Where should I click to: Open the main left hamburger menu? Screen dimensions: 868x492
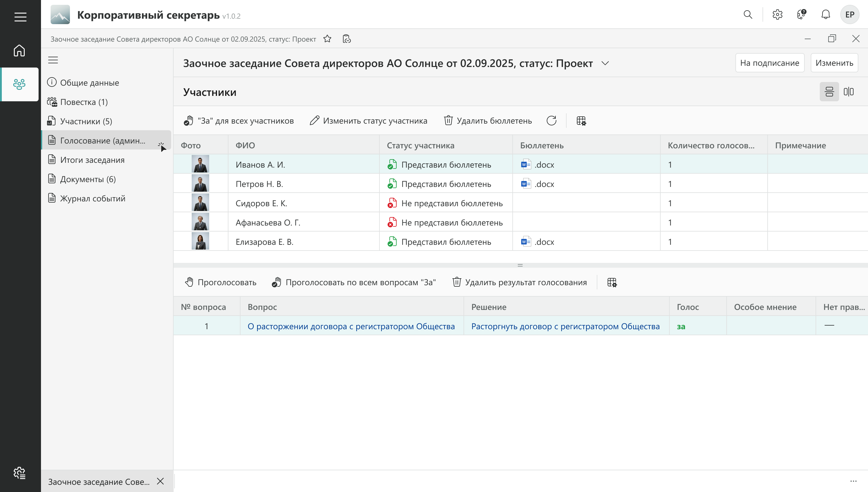coord(20,17)
